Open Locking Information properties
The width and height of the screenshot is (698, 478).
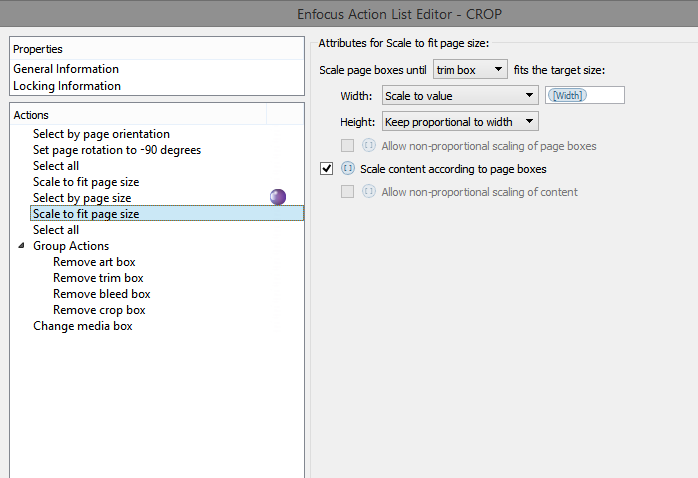pyautogui.click(x=67, y=86)
